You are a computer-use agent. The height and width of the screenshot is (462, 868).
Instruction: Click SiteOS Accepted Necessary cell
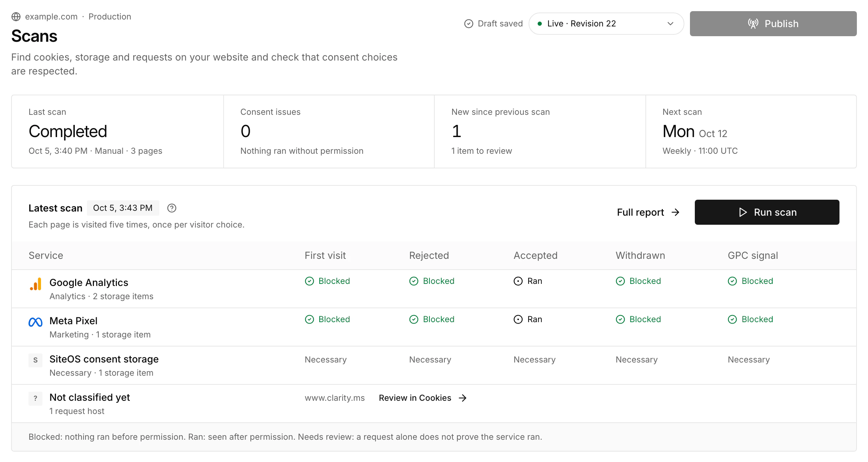point(535,360)
